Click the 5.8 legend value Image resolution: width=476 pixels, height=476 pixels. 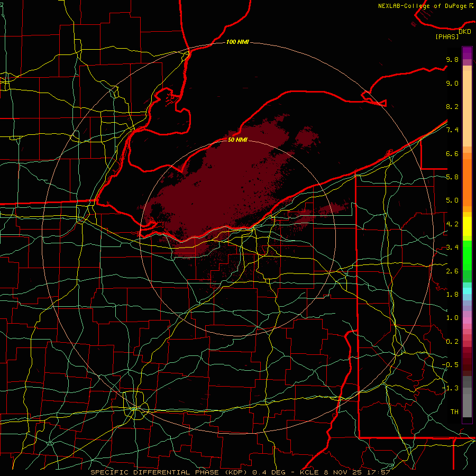[x=452, y=177]
